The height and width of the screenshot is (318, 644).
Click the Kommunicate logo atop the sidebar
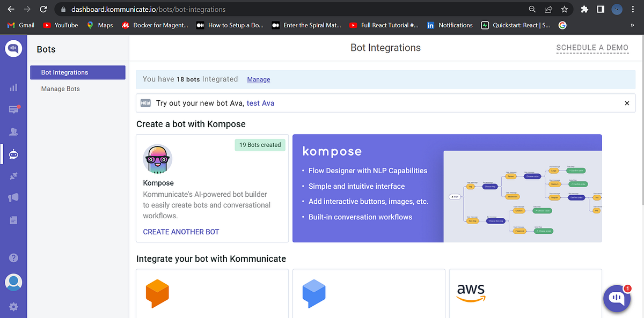pos(13,48)
